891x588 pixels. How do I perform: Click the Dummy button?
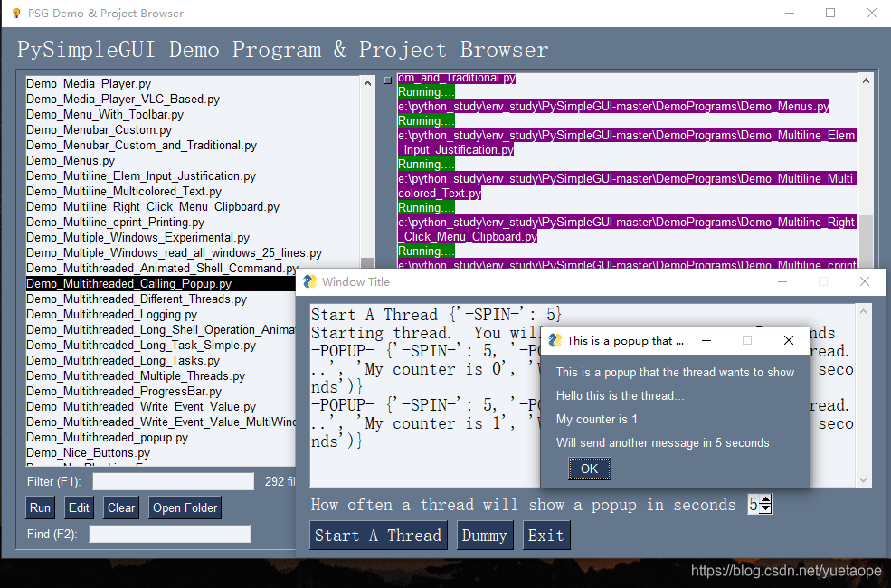(x=484, y=536)
